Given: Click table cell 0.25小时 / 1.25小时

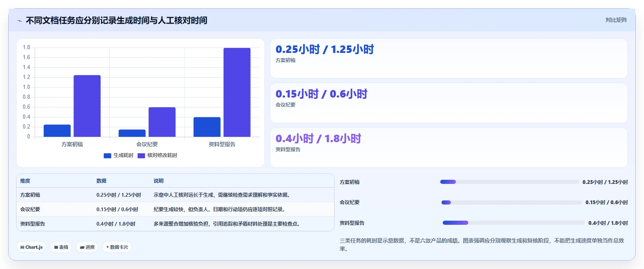Looking at the screenshot, I should click(x=119, y=195).
